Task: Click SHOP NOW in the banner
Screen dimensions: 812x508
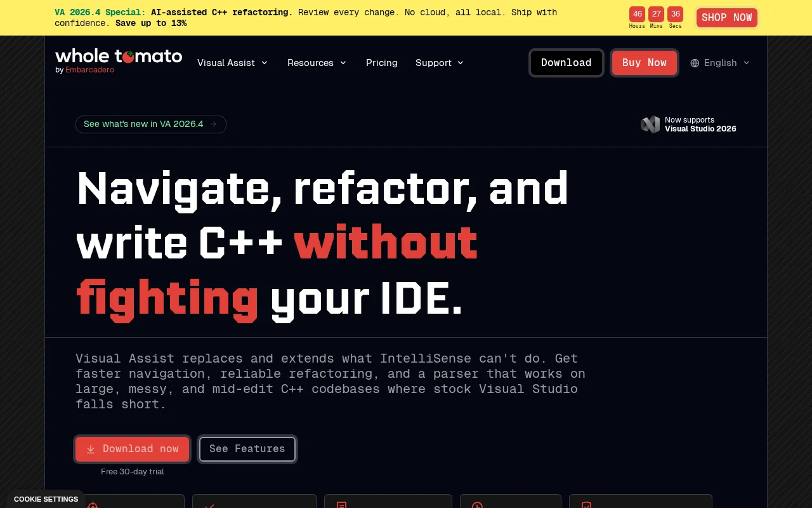Action: click(x=727, y=18)
